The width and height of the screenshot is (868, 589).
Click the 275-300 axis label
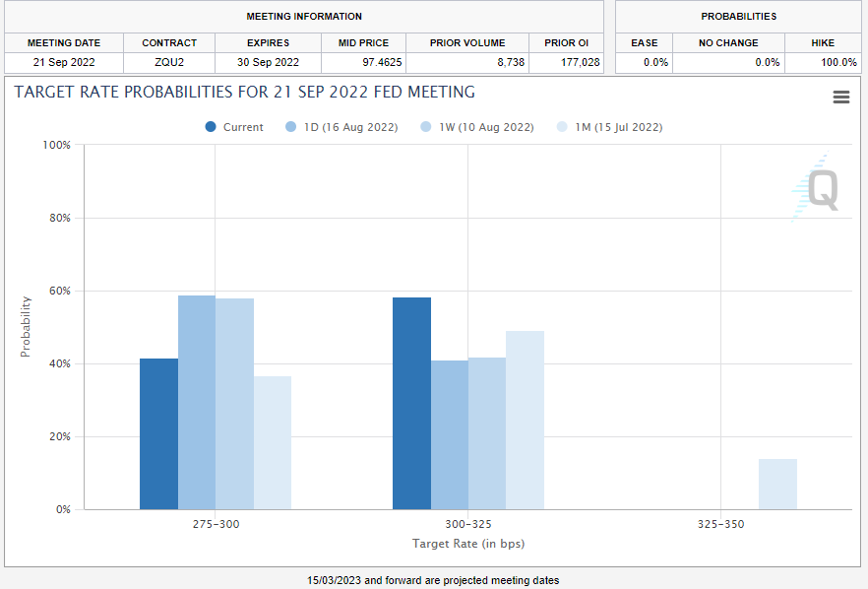pyautogui.click(x=216, y=524)
